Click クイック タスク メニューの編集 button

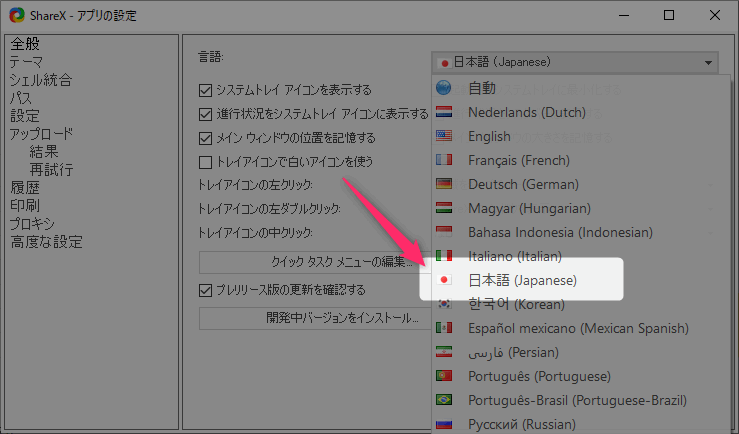315,262
